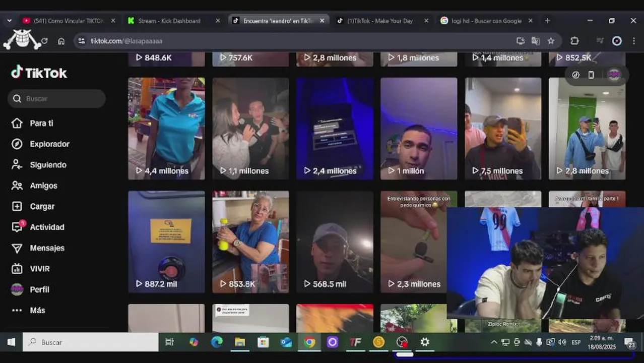644x363 pixels.
Task: Open the Chrome profile avatar
Action: point(617,41)
